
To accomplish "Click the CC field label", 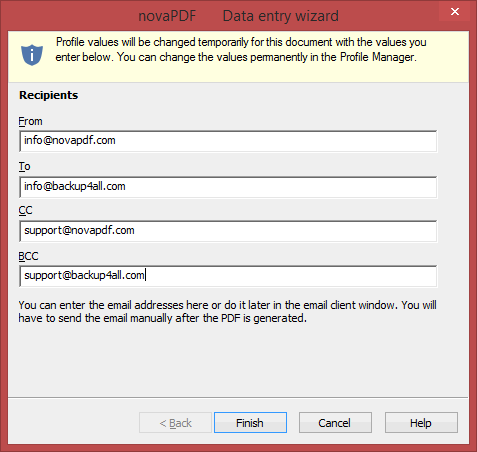I will (x=25, y=210).
